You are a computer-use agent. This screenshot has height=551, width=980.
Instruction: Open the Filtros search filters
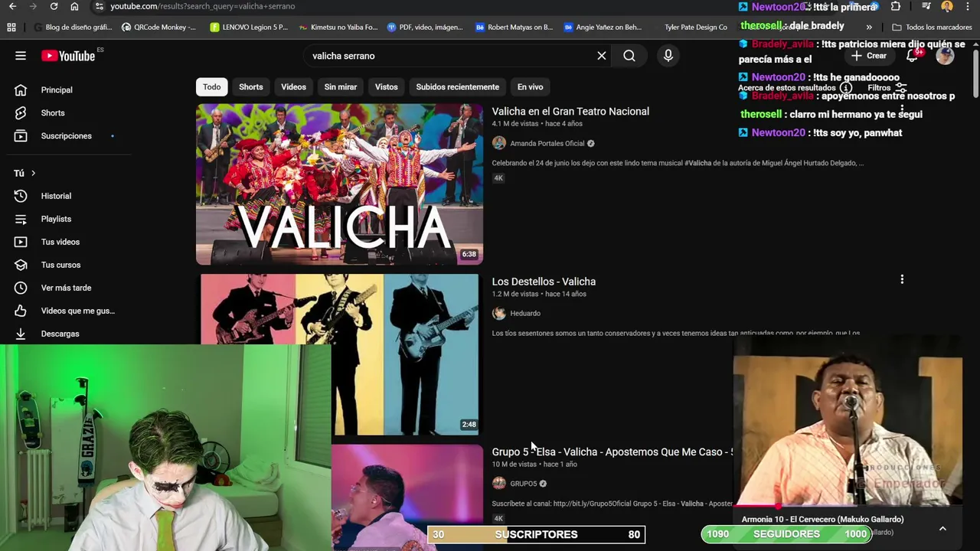tap(887, 88)
